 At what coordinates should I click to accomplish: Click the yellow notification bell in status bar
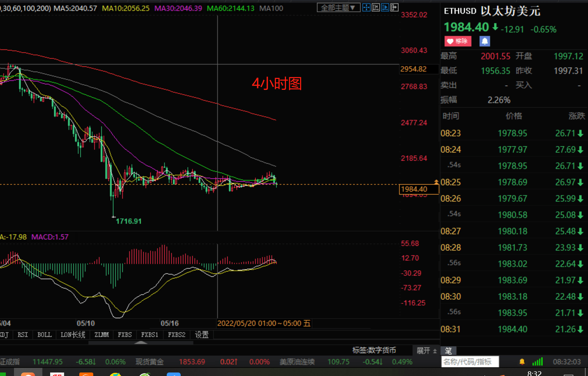click(x=522, y=361)
